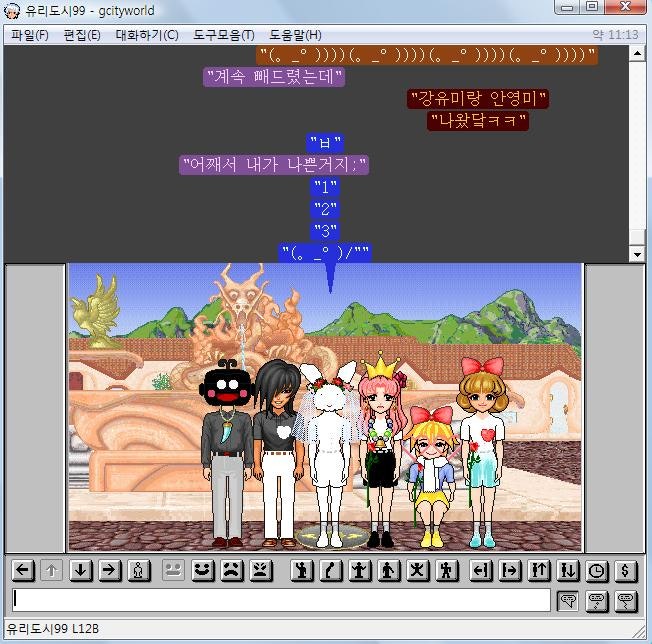Click the dollar sign icon

click(x=626, y=571)
